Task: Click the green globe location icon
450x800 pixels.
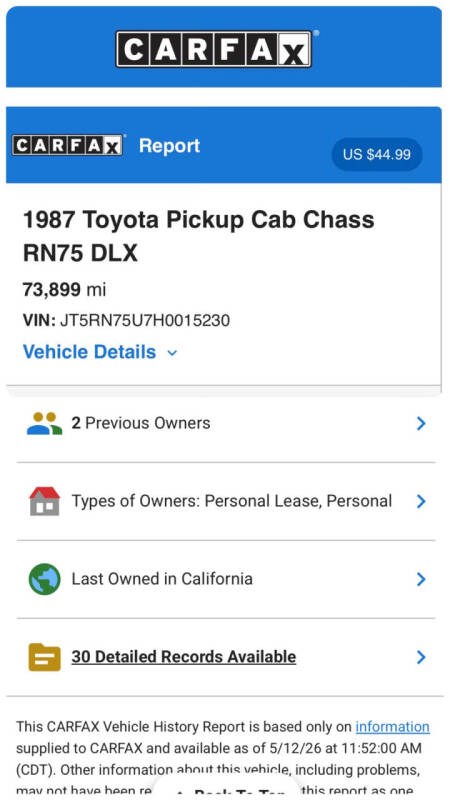Action: tap(44, 579)
